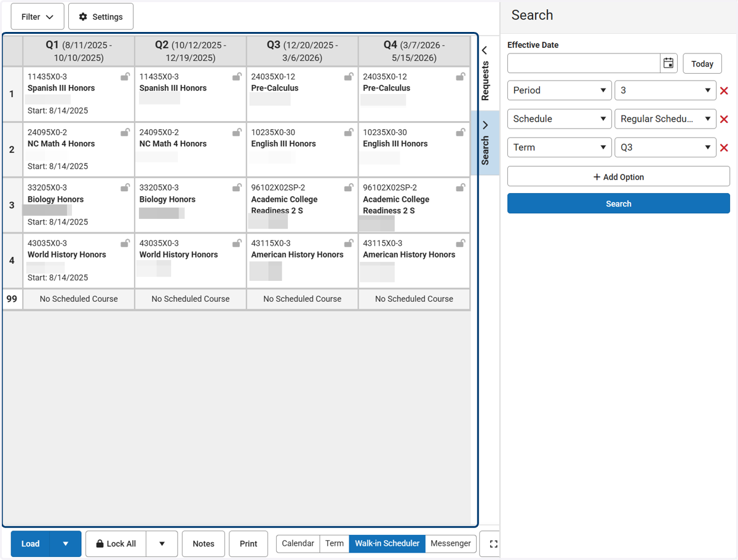Click Q1 Biology Honors course name
Viewport: 738px width, 560px height.
coord(56,199)
